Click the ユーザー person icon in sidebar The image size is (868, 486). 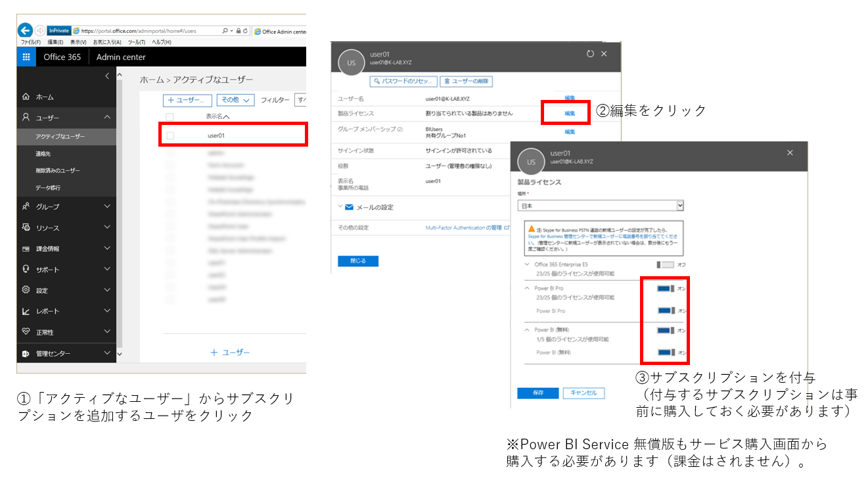[26, 117]
